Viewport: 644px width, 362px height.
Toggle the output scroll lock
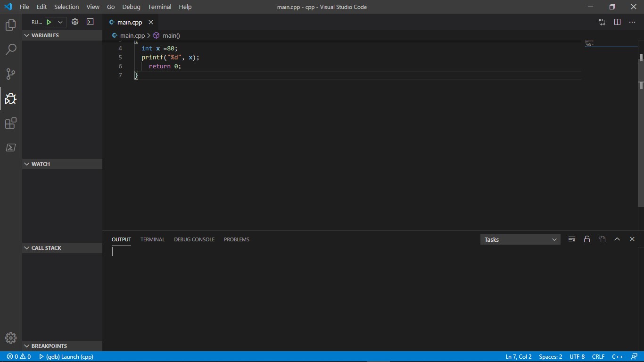point(587,239)
